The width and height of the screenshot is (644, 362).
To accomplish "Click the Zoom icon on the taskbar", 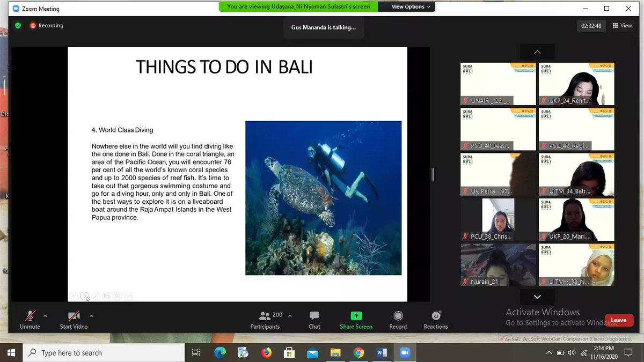I will [405, 352].
